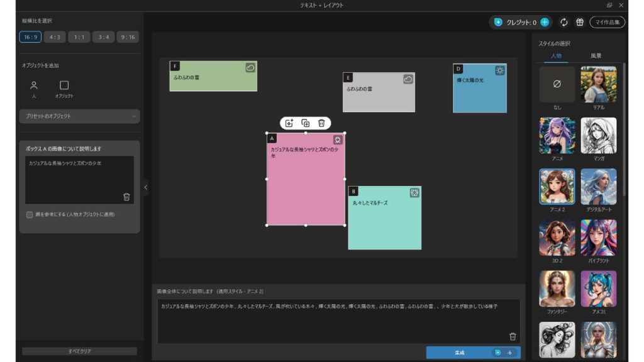Screen dimensions: 644x362
Task: Click the すべてクリア button
Action: click(x=79, y=351)
